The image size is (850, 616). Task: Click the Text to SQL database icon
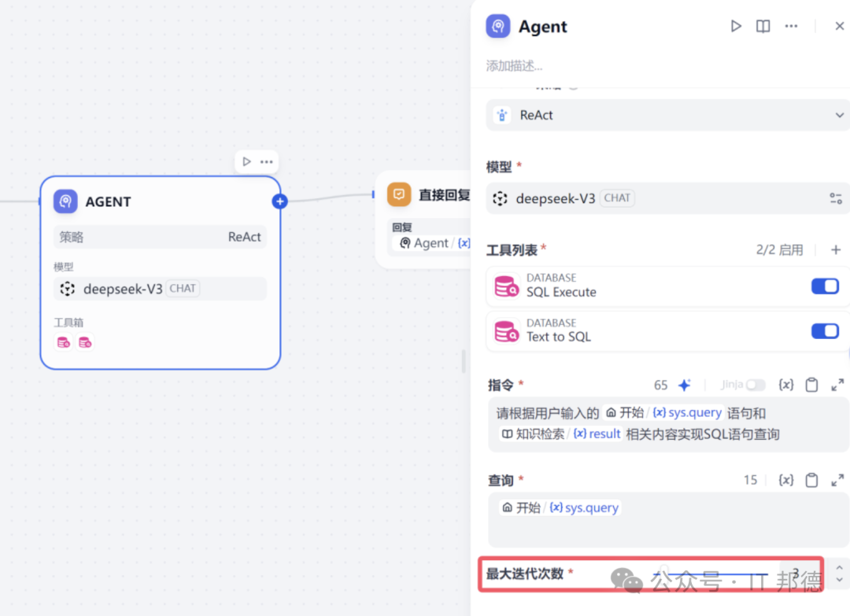[x=506, y=330]
